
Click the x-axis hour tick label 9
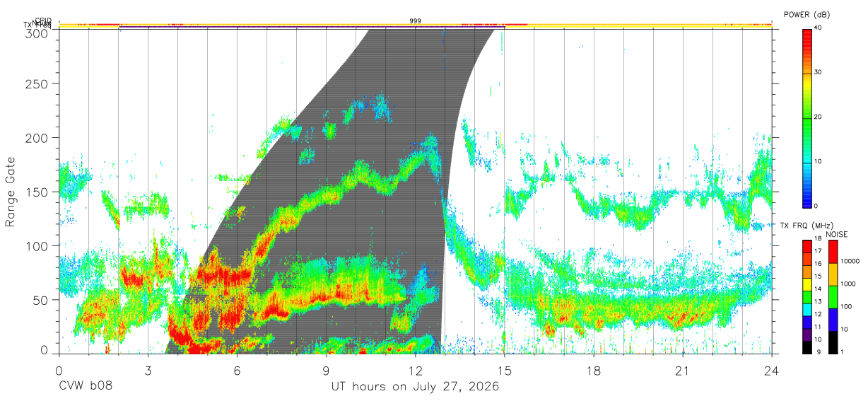point(326,371)
